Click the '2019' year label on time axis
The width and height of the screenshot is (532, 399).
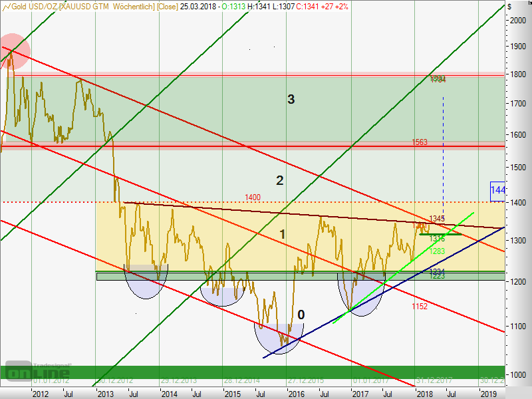click(488, 394)
